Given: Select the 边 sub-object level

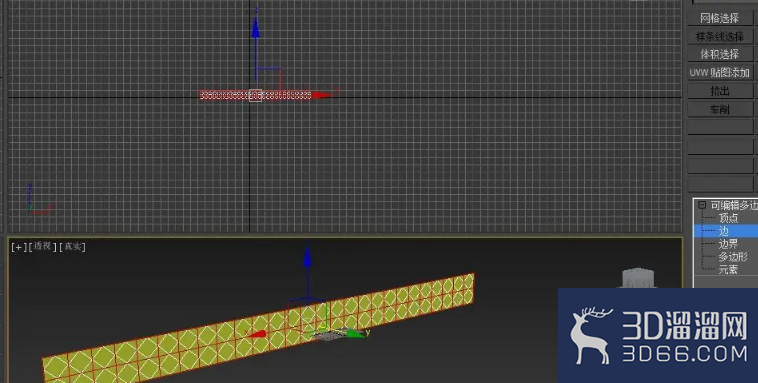Looking at the screenshot, I should click(723, 231).
